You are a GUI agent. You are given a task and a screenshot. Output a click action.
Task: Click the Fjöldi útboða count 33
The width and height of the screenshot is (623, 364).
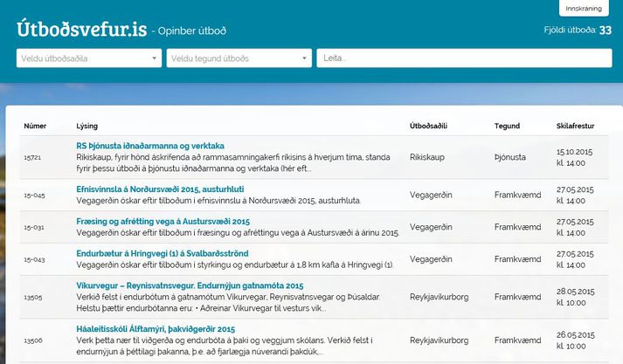[605, 30]
